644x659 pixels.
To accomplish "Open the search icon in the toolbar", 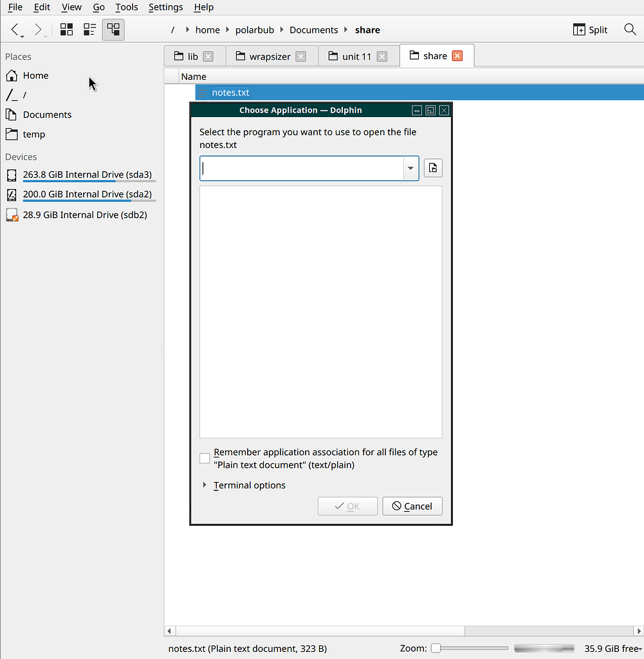I will point(630,29).
